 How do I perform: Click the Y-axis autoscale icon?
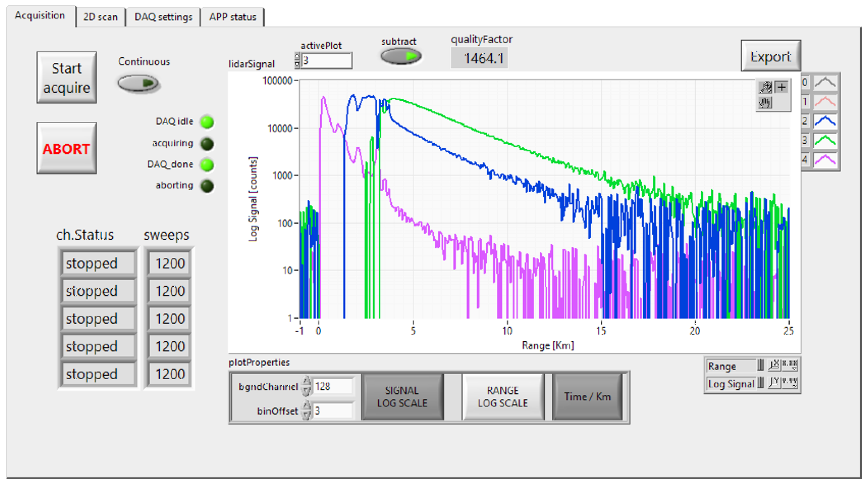(774, 383)
